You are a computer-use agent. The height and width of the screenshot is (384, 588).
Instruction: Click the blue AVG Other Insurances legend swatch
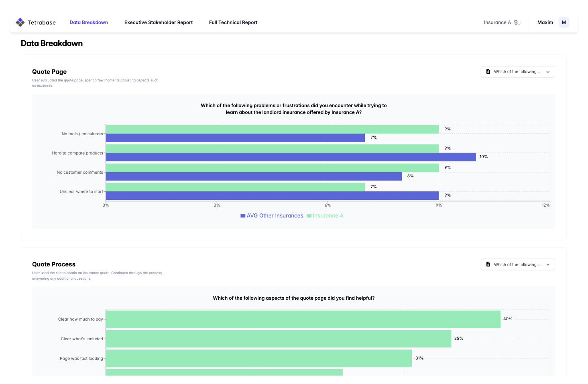(x=243, y=216)
